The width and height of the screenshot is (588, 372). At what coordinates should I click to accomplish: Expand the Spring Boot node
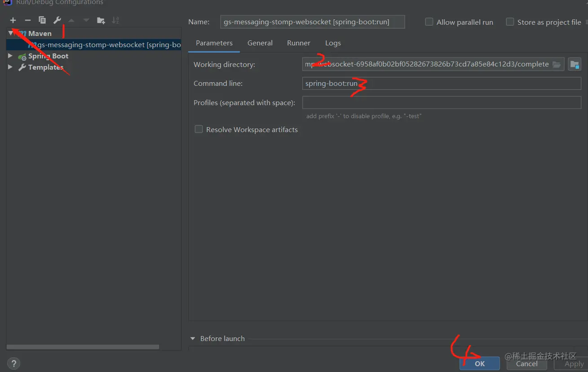10,56
